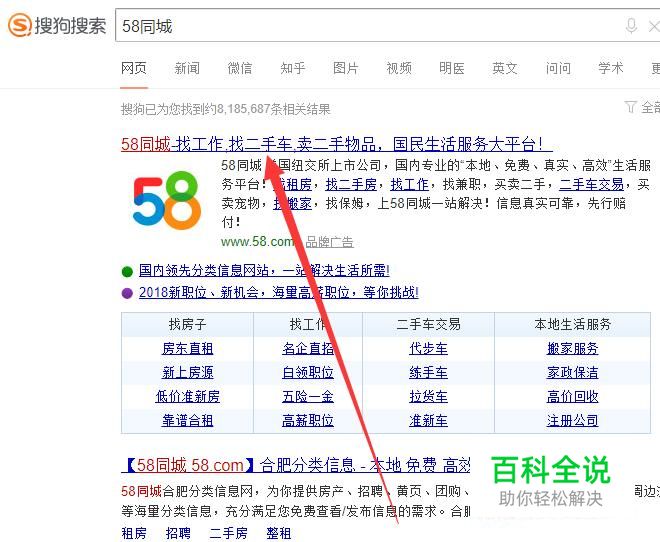The height and width of the screenshot is (542, 660).
Task: Open the 二手房 sublink at bottom
Action: [x=229, y=533]
